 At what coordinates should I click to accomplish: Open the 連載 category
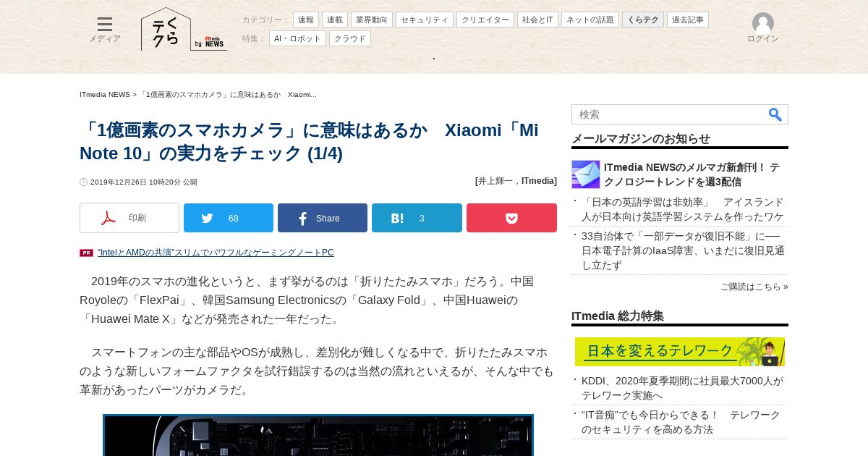pos(335,20)
